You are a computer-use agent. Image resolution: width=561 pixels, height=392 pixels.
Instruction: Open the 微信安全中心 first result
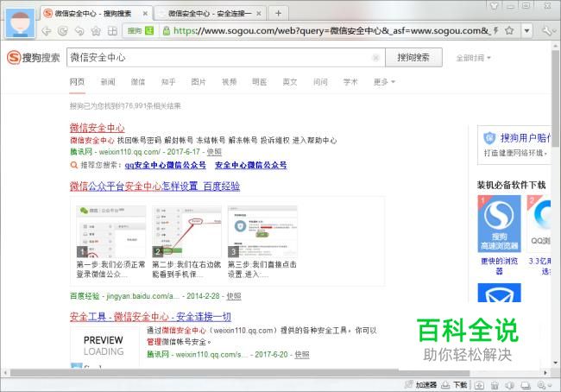pos(97,128)
